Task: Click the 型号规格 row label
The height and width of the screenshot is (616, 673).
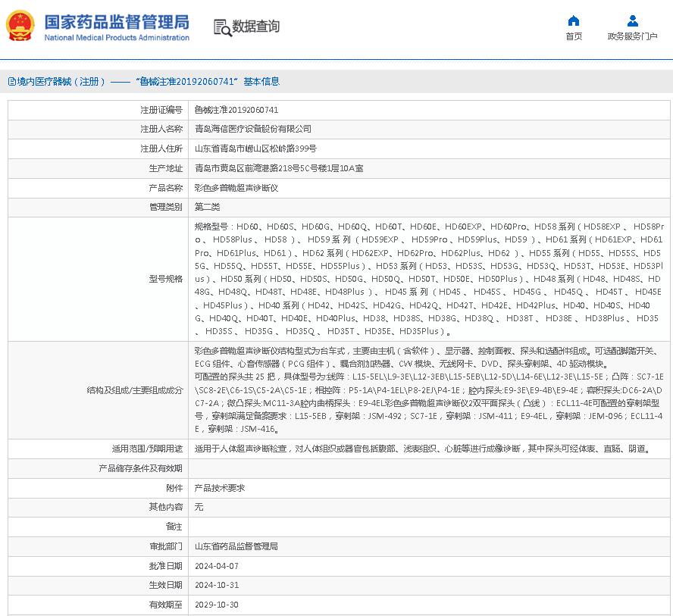Action: (x=165, y=279)
